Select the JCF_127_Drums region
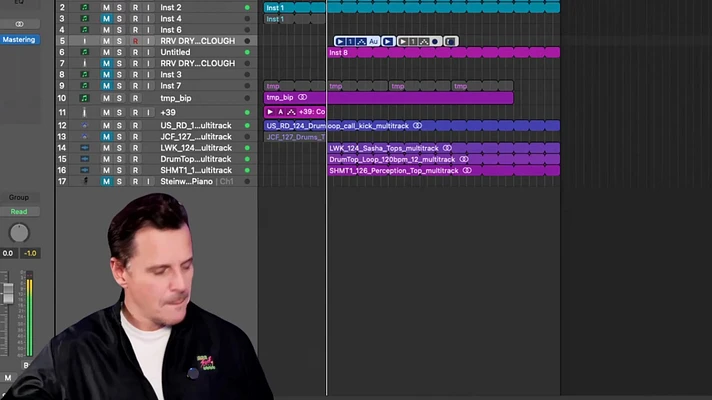Screen dimensions: 712x400 click(x=295, y=137)
